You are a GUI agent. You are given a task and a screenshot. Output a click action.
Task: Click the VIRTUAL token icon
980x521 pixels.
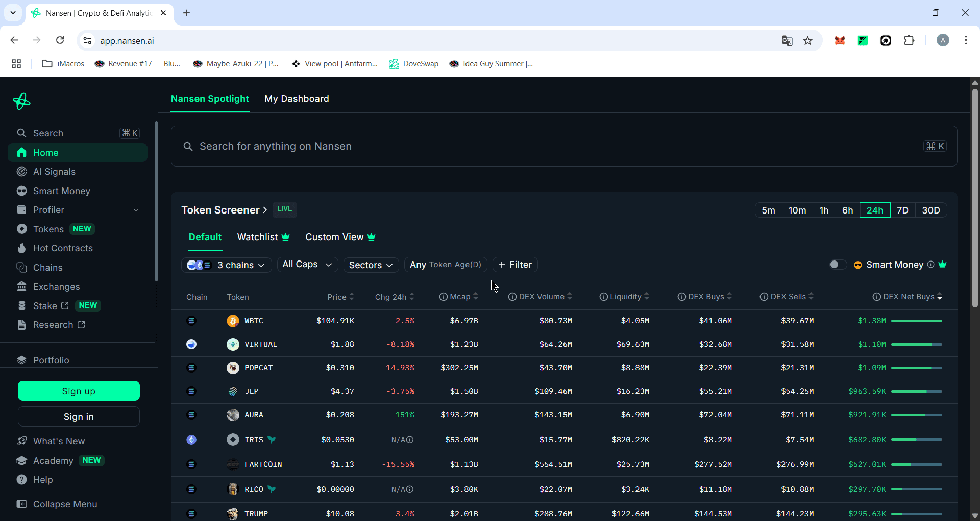tap(233, 344)
